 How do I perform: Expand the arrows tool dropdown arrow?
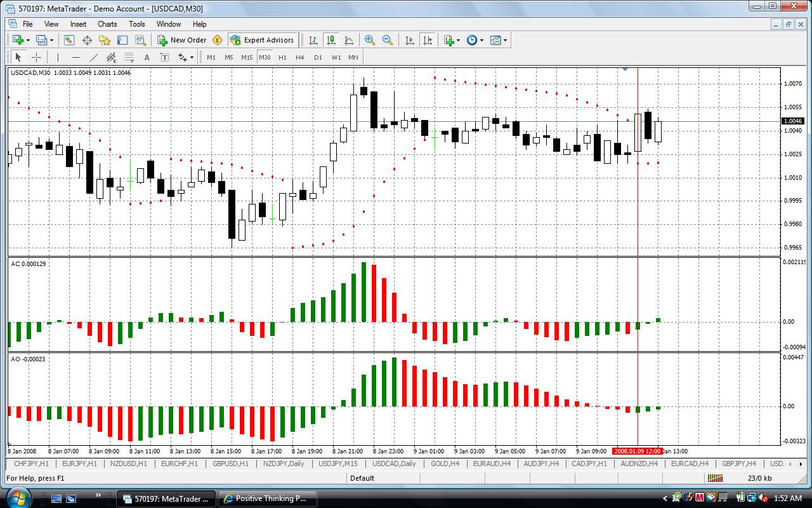pyautogui.click(x=192, y=57)
